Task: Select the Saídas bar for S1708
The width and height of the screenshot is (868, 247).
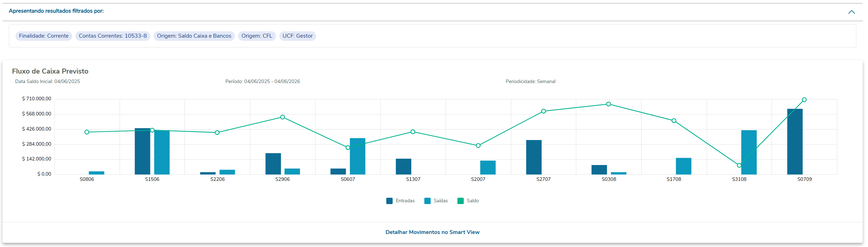Action: [683, 166]
